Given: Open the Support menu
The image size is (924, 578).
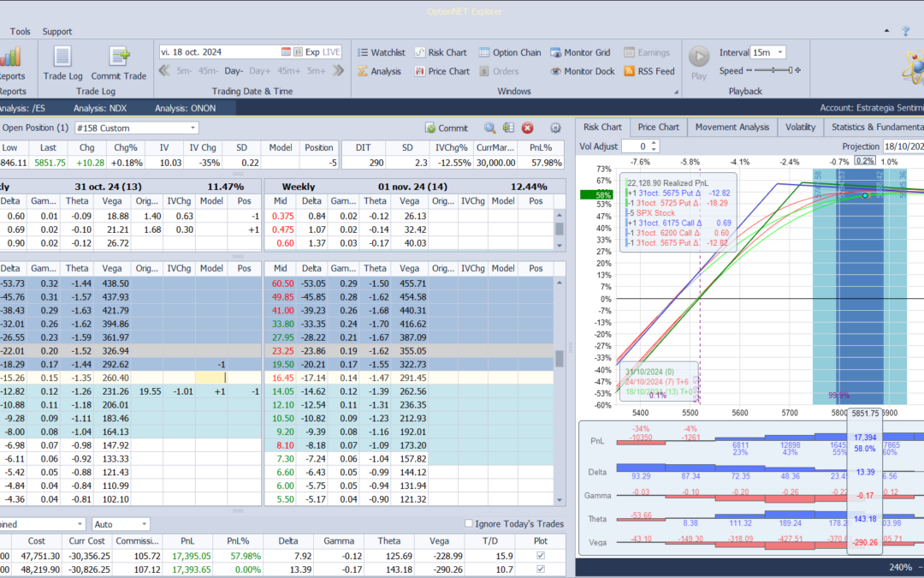Looking at the screenshot, I should [x=57, y=32].
